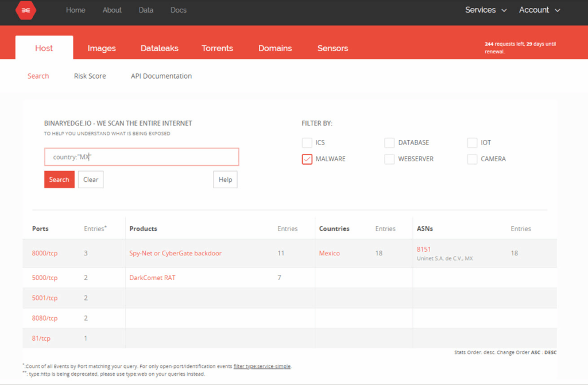The height and width of the screenshot is (385, 588).
Task: Open the 5000/tcp port link
Action: tap(45, 278)
